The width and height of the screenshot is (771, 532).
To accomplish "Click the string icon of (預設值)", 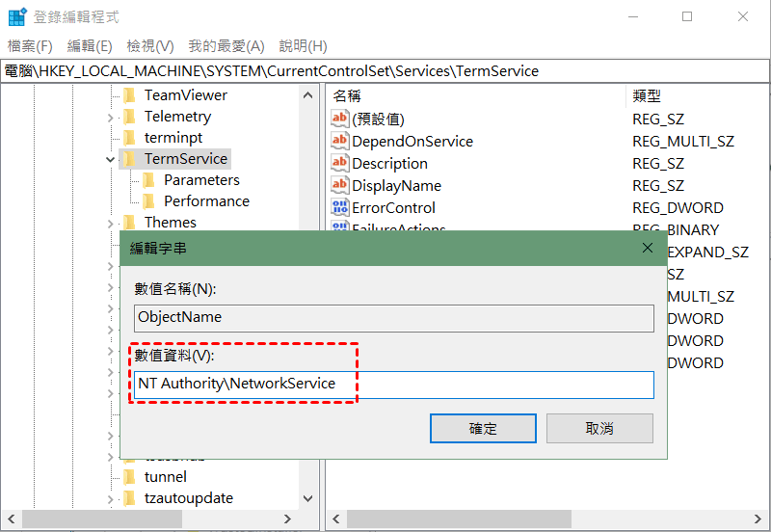I will coord(340,119).
